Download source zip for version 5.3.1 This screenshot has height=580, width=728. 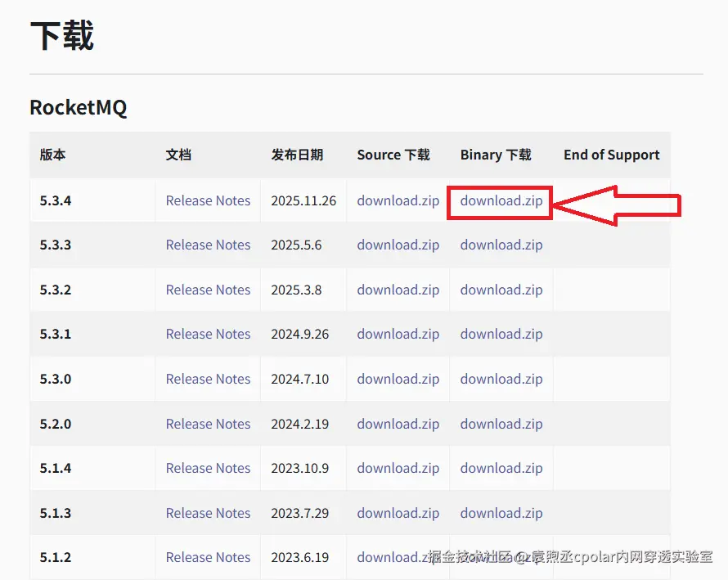coord(398,334)
